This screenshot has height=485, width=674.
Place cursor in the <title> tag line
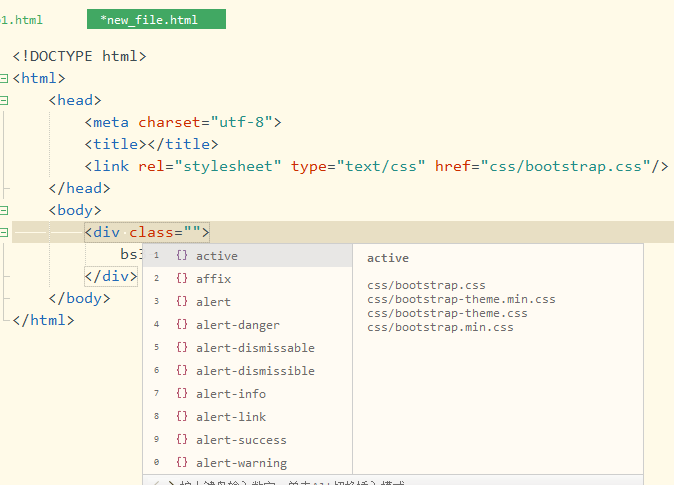point(151,144)
